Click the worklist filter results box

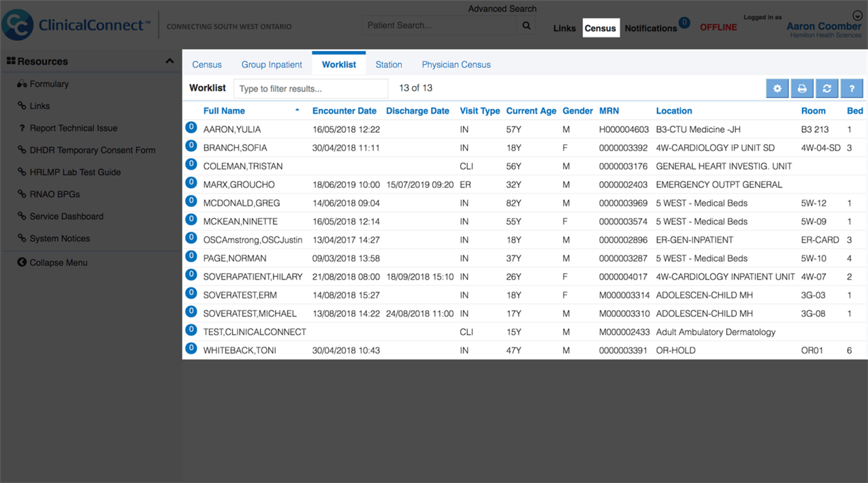[x=311, y=88]
